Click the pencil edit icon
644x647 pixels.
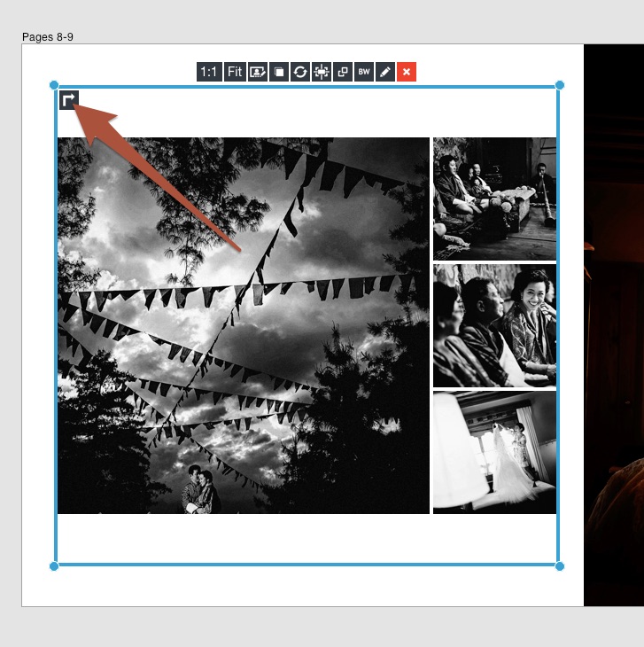(385, 72)
